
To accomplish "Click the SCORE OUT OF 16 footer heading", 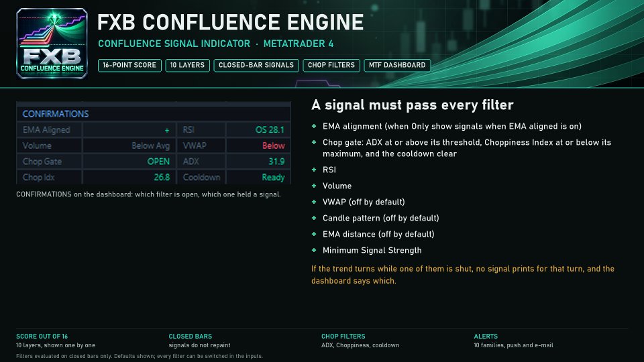I will [x=42, y=336].
